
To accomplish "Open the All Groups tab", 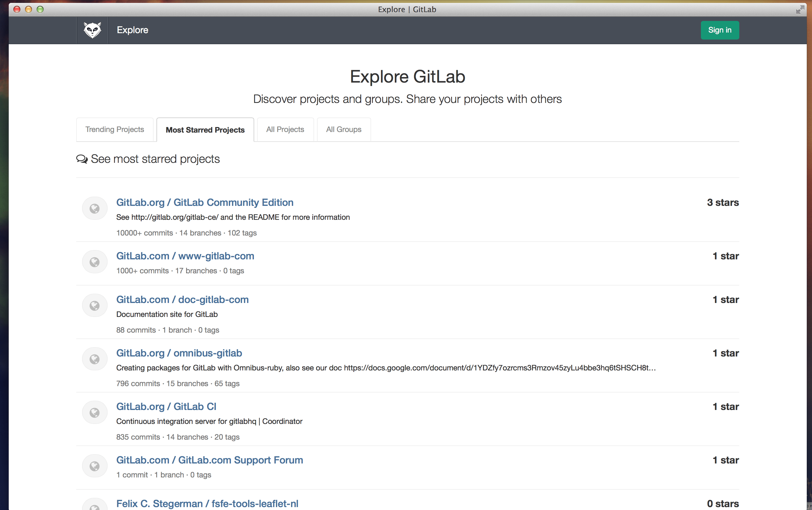I will tap(343, 129).
